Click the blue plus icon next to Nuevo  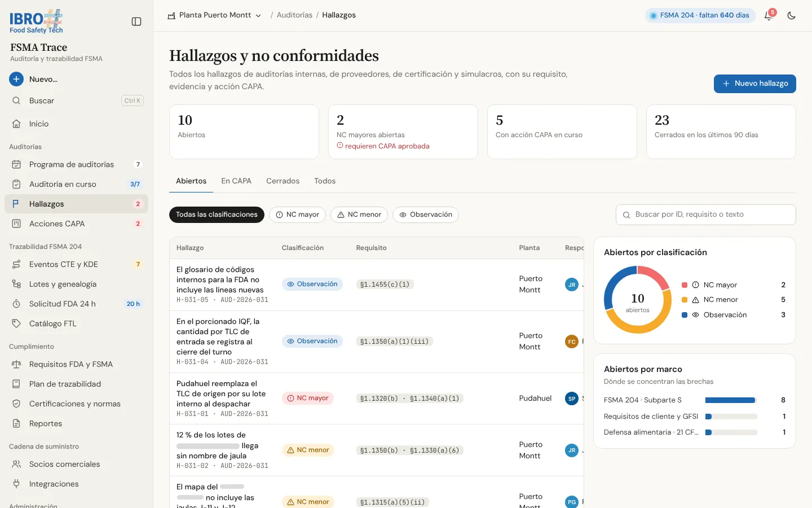16,79
